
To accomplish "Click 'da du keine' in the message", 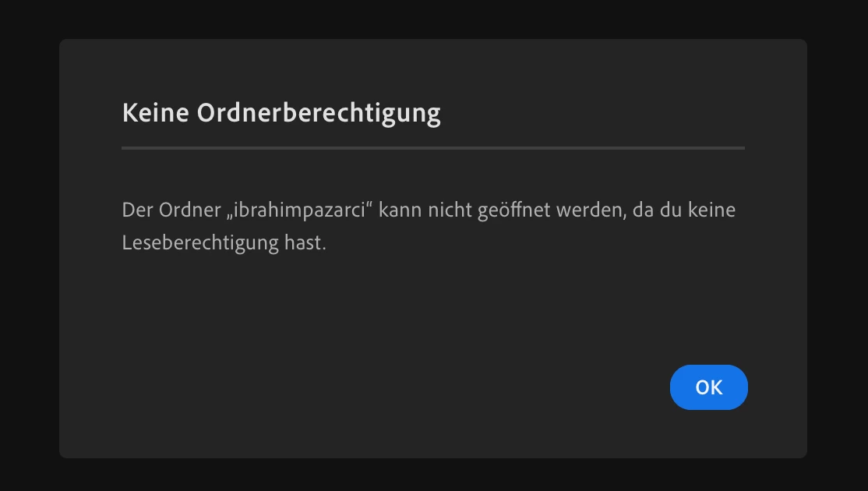I will click(x=684, y=210).
